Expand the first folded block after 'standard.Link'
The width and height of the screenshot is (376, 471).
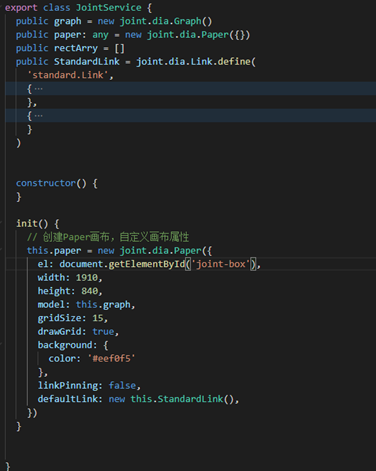pyautogui.click(x=39, y=89)
